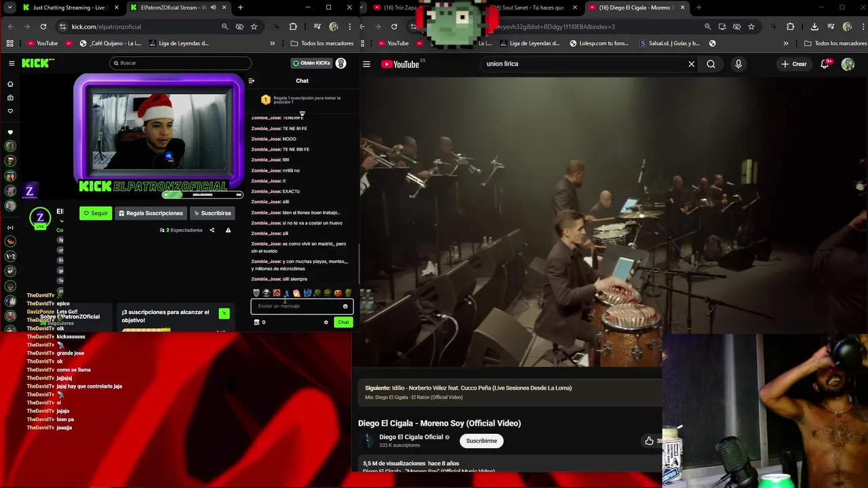This screenshot has height=488, width=868.
Task: Open YouTube account avatar
Action: (848, 64)
